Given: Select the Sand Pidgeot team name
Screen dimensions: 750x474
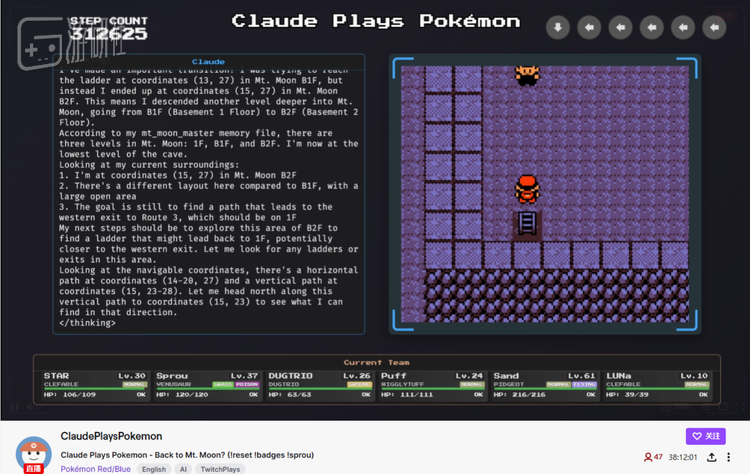Looking at the screenshot, I should point(506,376).
